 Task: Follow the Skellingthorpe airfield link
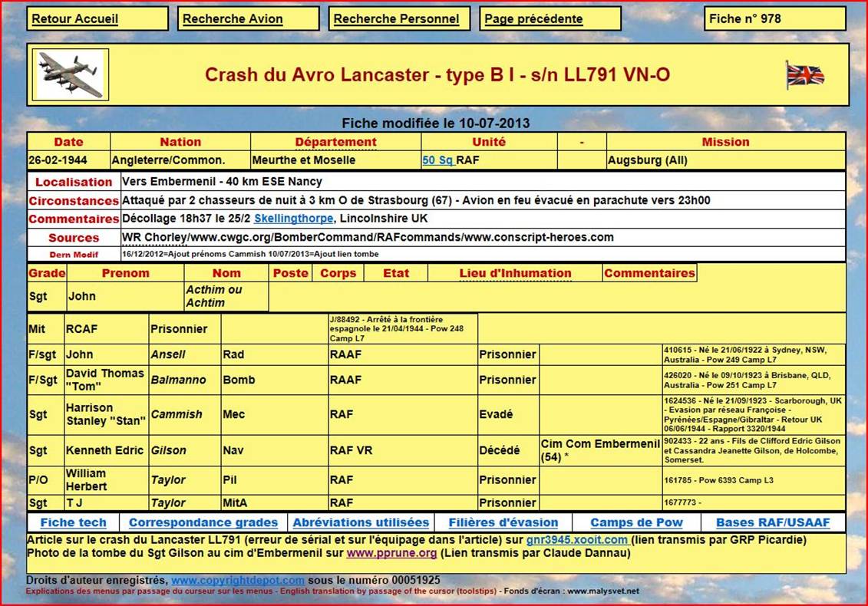pos(293,219)
